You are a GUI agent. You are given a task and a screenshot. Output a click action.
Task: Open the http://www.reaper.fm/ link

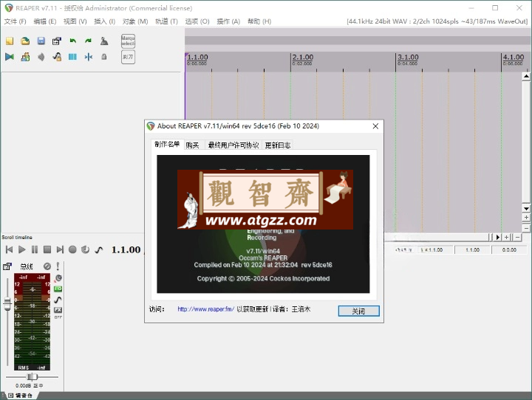(x=205, y=309)
